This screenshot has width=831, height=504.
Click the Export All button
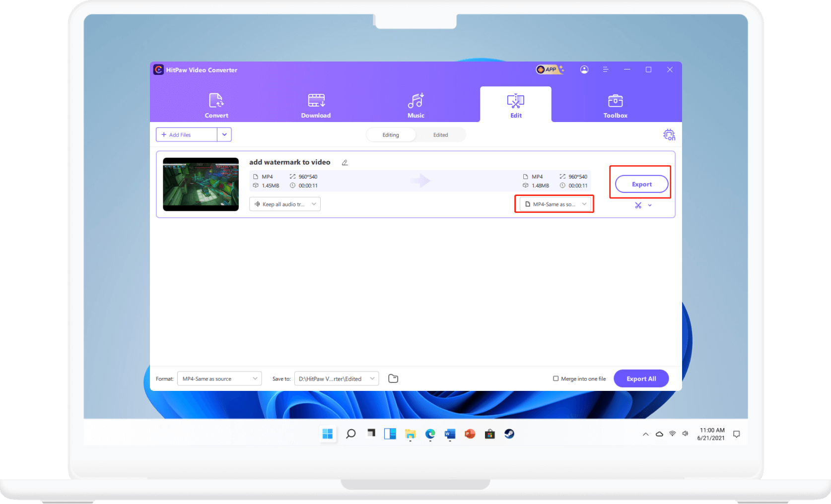coord(641,378)
